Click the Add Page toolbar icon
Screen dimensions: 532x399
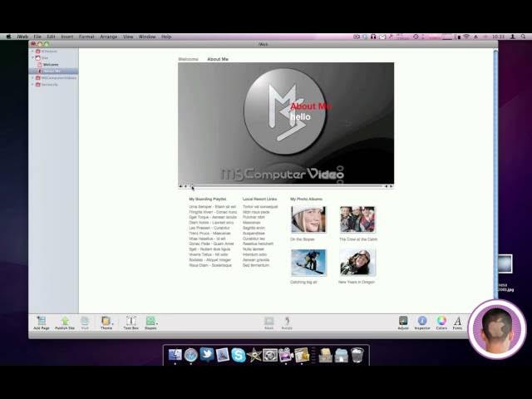point(41,321)
